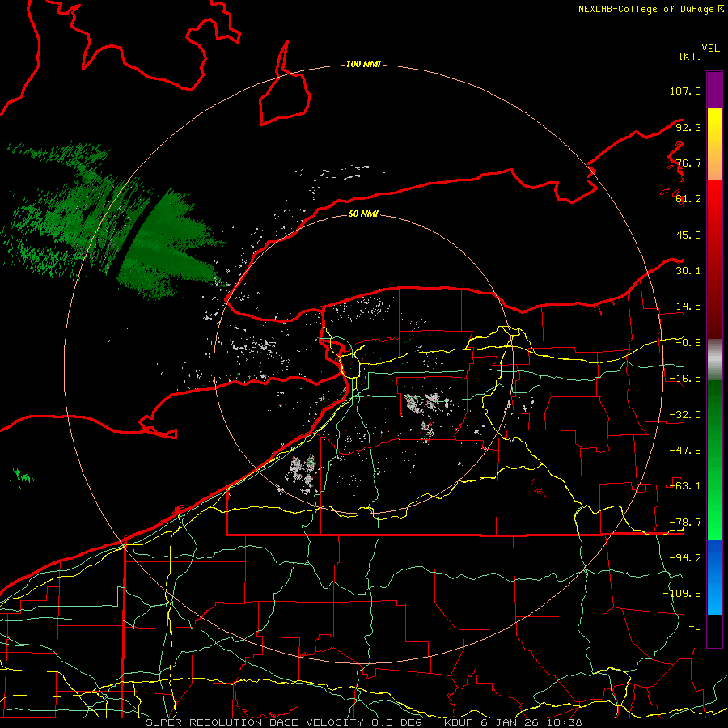This screenshot has height=728, width=728.
Task: Select the -109.8 velocity scale value
Action: [x=682, y=594]
